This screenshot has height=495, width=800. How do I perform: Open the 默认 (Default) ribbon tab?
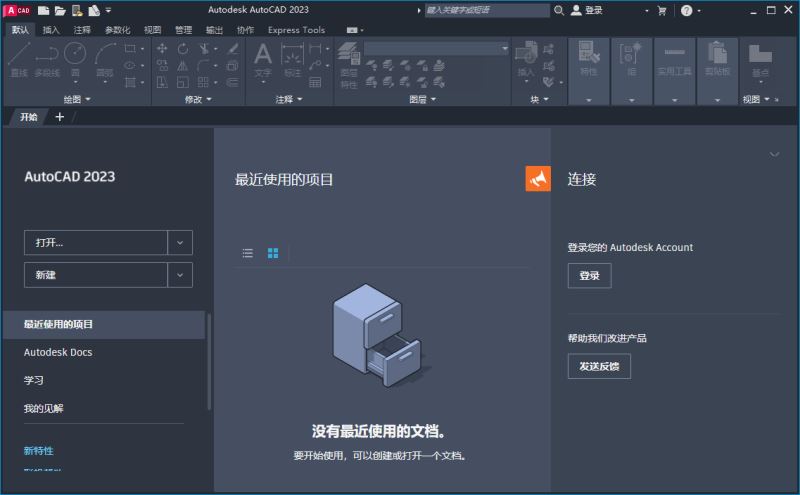(20, 30)
